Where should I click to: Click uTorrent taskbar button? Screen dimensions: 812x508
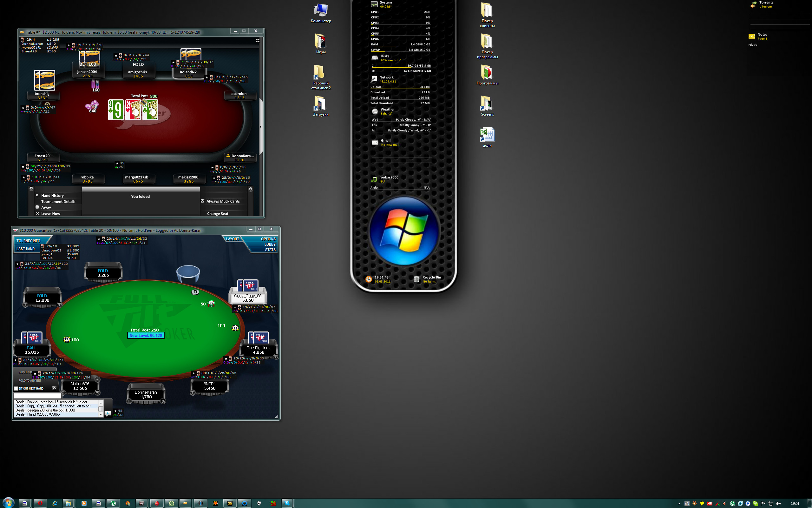113,503
